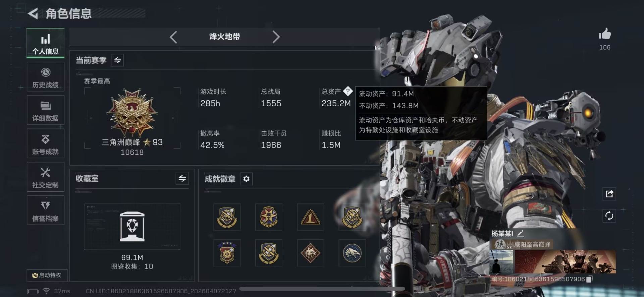Give a like with the thumbs-up icon

[x=605, y=34]
